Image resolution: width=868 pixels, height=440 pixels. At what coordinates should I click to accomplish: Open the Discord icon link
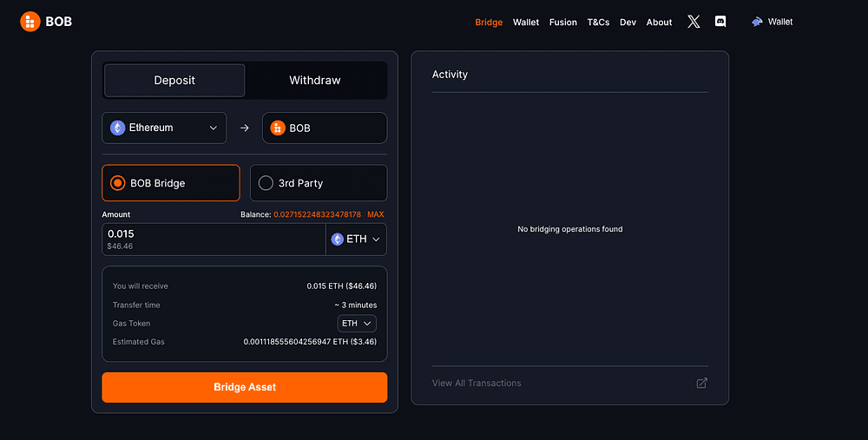tap(720, 22)
